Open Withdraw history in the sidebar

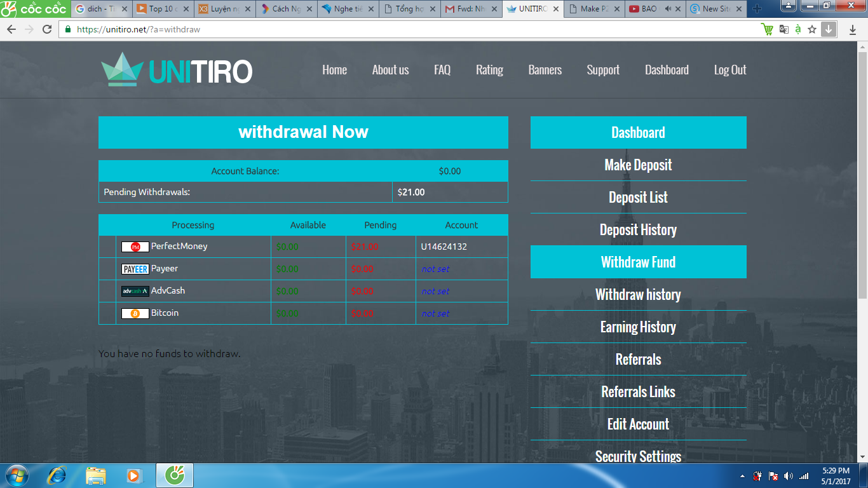(x=639, y=294)
